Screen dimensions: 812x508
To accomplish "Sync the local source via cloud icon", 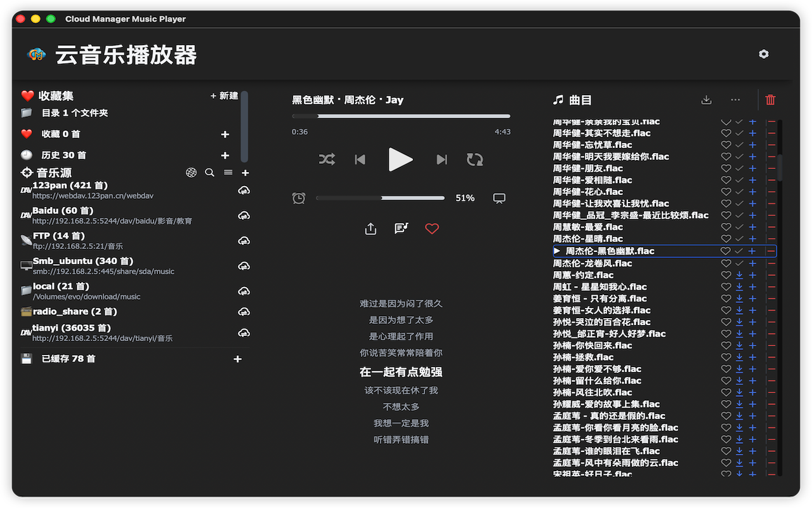I will tap(244, 291).
